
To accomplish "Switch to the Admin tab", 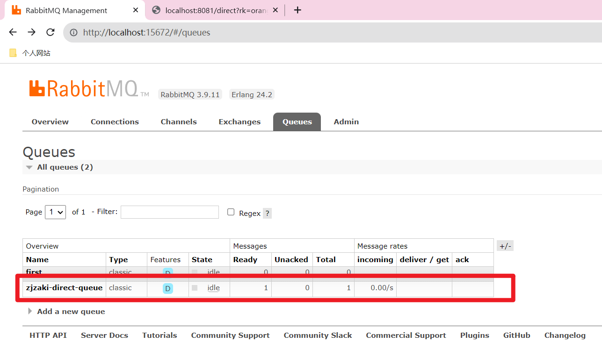I will (x=346, y=122).
